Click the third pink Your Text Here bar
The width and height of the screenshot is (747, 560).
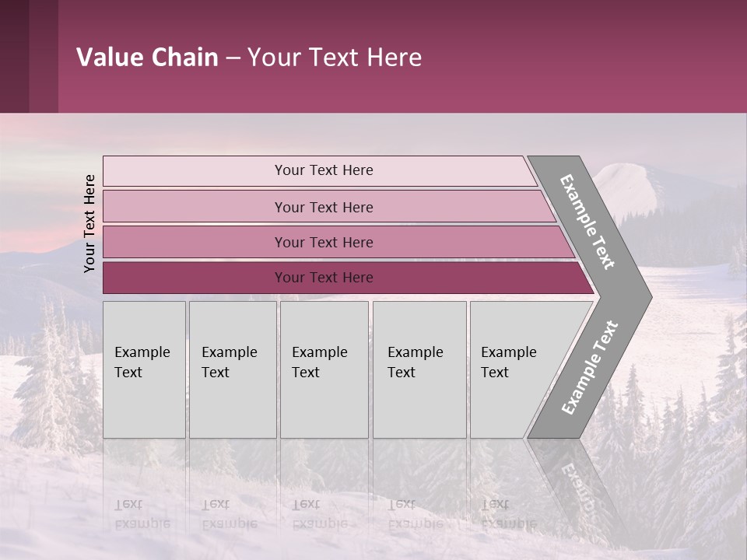(x=338, y=242)
